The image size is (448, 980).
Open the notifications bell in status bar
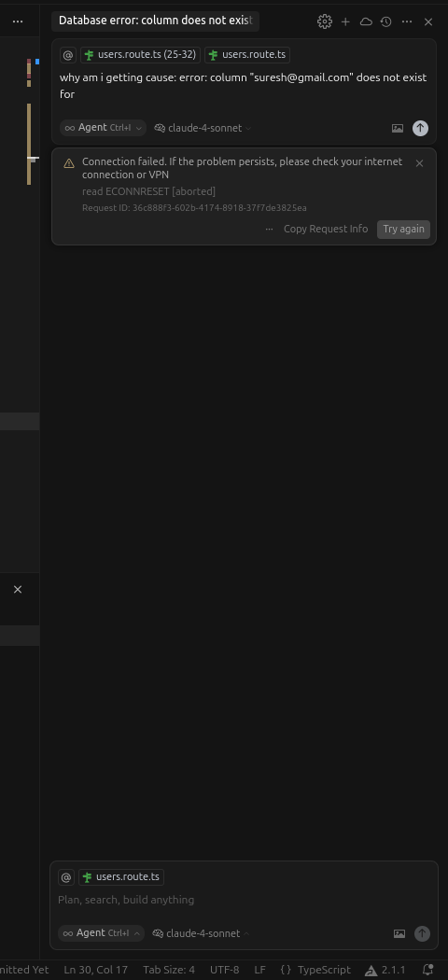point(428,970)
